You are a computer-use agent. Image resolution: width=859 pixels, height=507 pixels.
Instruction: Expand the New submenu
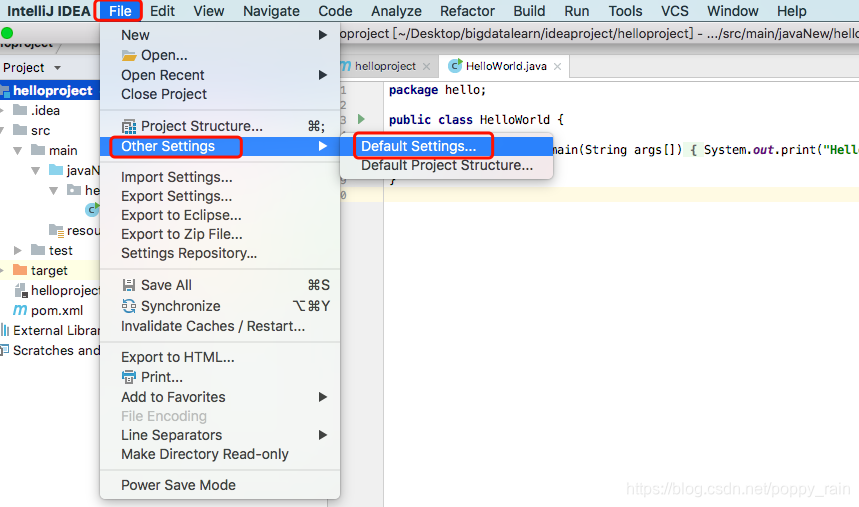(219, 35)
